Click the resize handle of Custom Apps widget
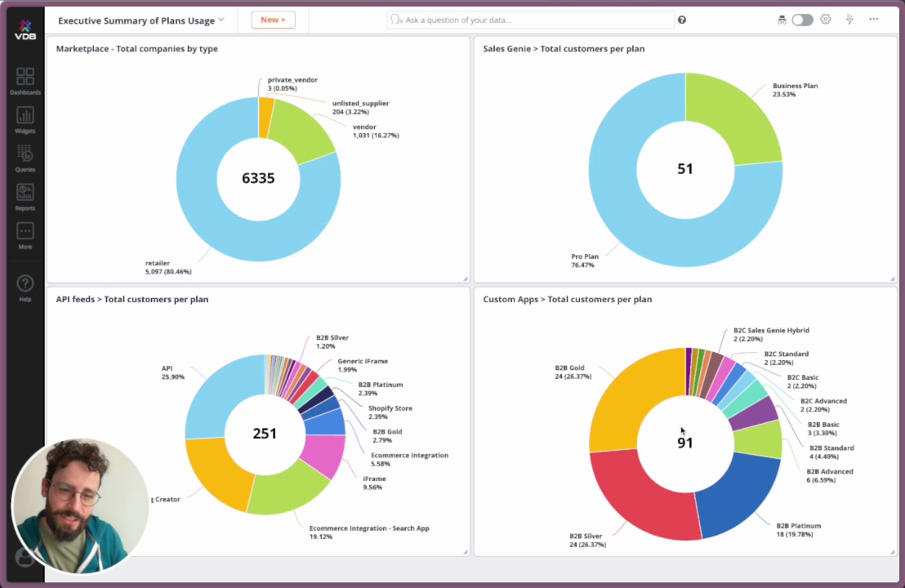905x588 pixels. [892, 552]
